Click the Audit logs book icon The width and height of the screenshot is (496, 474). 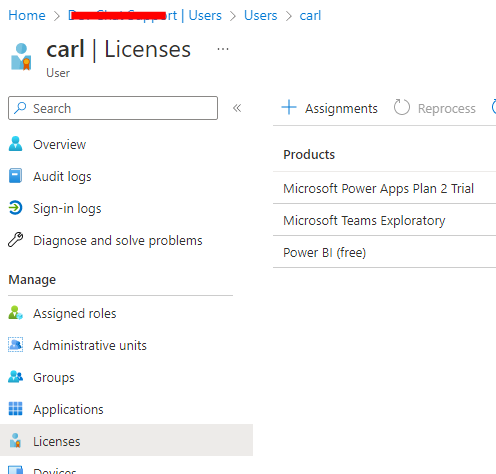15,176
